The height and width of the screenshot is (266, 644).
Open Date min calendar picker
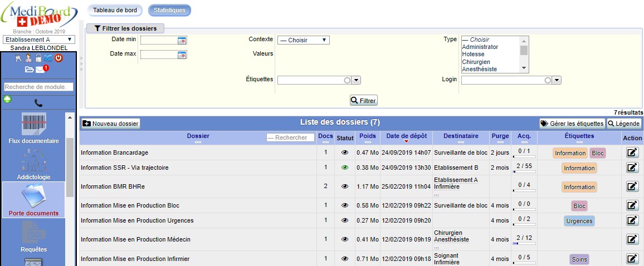click(182, 40)
